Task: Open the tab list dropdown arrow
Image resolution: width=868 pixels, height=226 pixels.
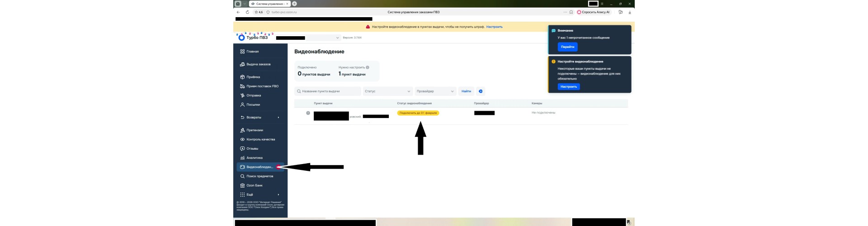Action: [x=245, y=4]
